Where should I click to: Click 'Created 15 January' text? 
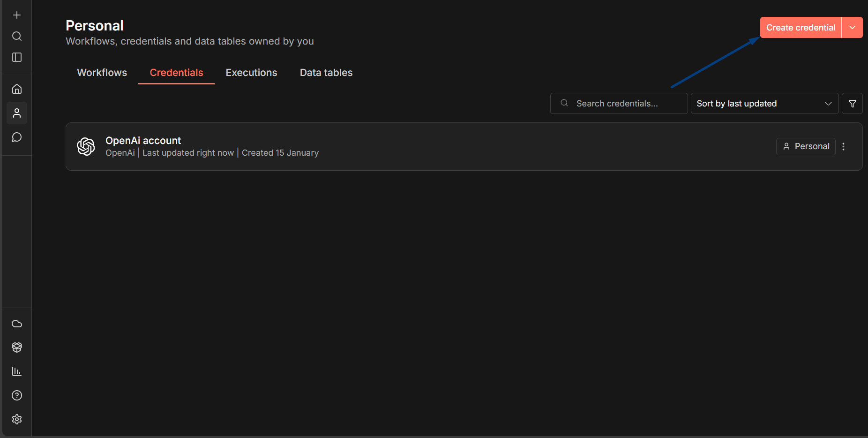[280, 153]
